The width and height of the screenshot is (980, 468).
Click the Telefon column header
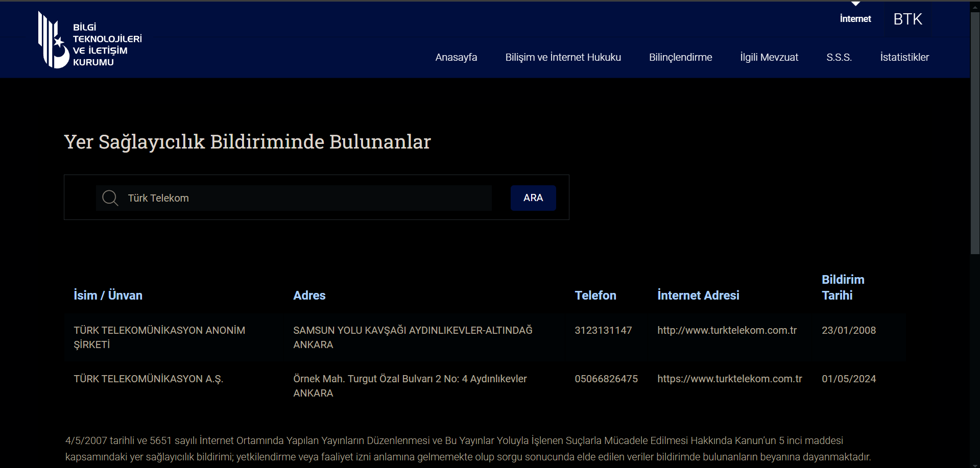click(x=595, y=295)
